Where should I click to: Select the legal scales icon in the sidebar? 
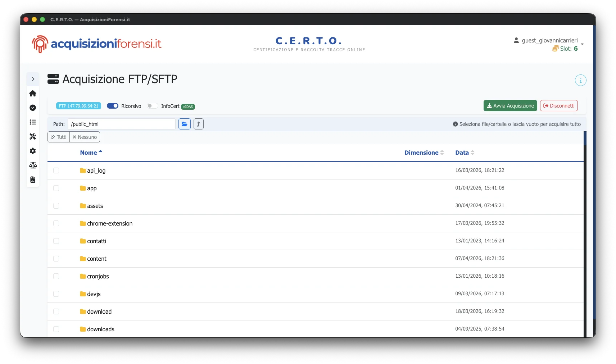33,165
